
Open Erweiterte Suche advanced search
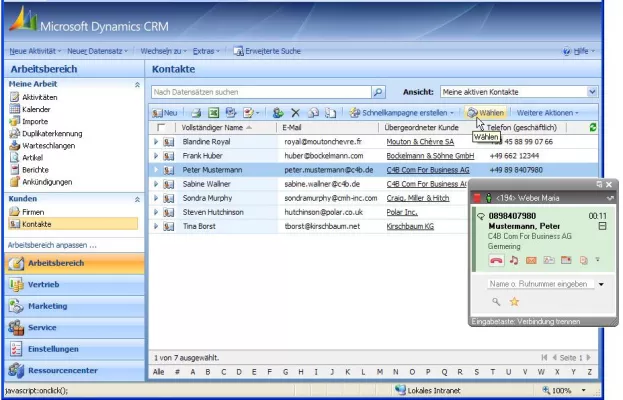tap(267, 51)
